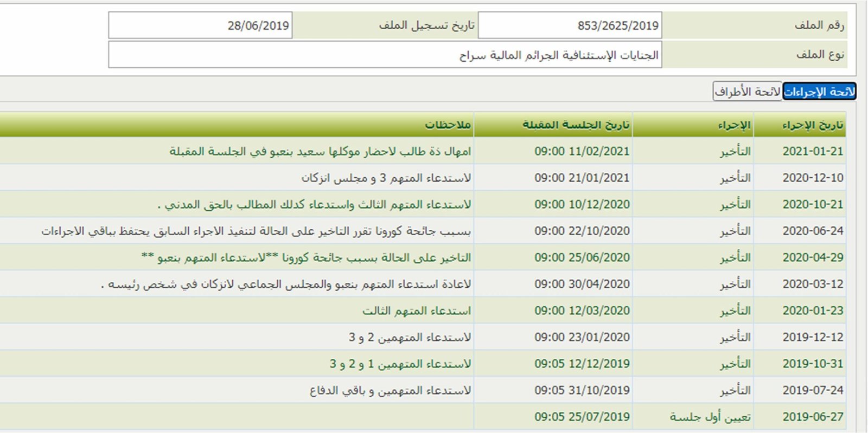This screenshot has height=433, width=868.
Task: Click next session date 25/06/2020 09:00
Action: [582, 257]
